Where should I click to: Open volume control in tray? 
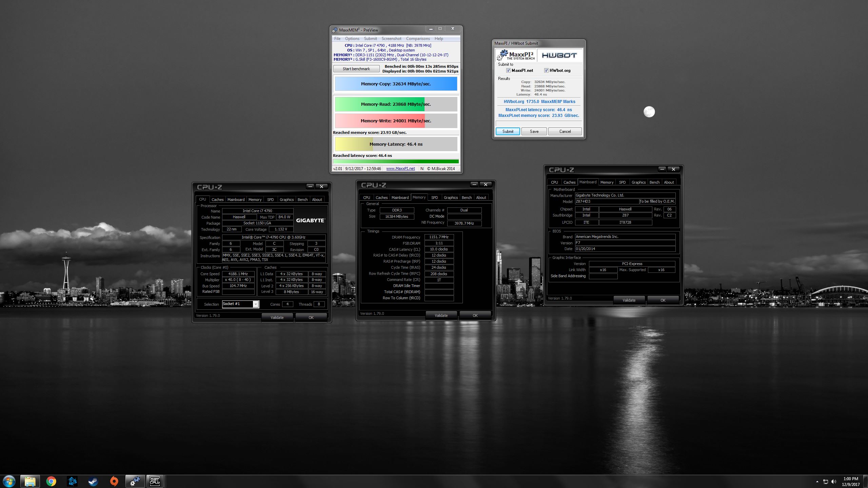click(x=834, y=482)
